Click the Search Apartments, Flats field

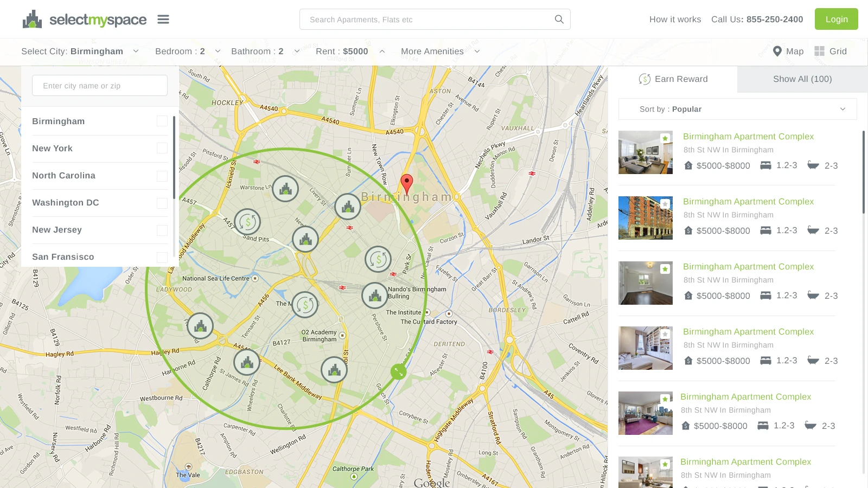pyautogui.click(x=435, y=20)
